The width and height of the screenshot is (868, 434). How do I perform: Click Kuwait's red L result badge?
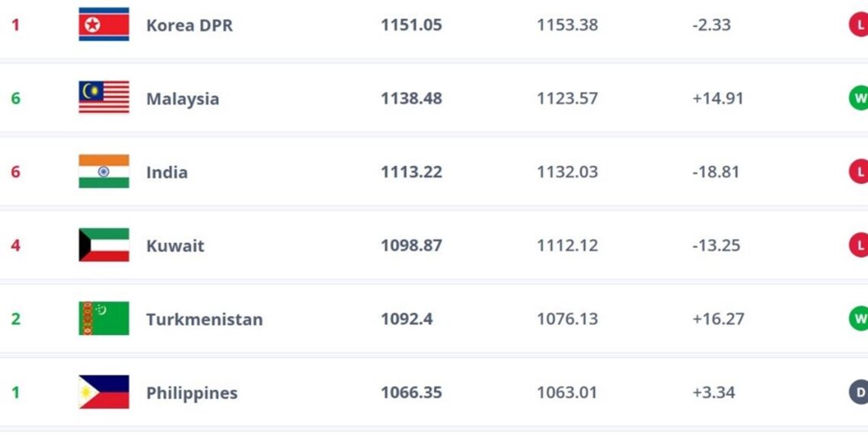pyautogui.click(x=859, y=246)
